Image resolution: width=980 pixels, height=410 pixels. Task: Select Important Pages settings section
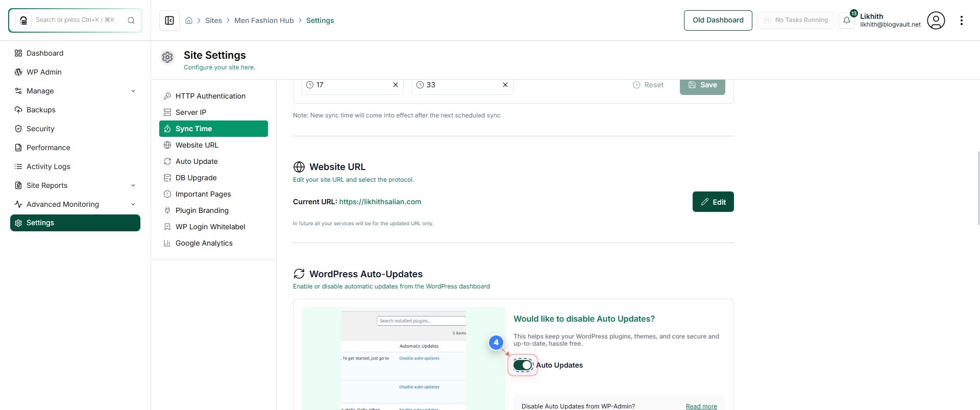point(213,194)
